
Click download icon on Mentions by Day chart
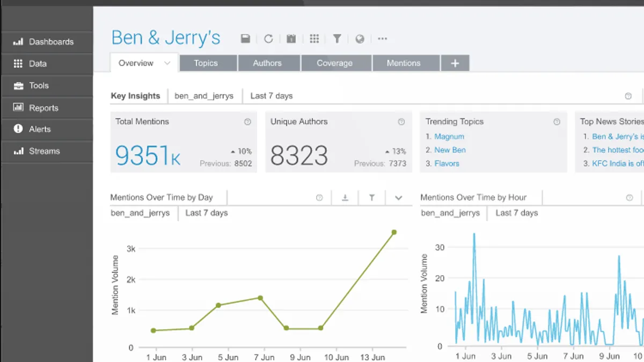345,198
